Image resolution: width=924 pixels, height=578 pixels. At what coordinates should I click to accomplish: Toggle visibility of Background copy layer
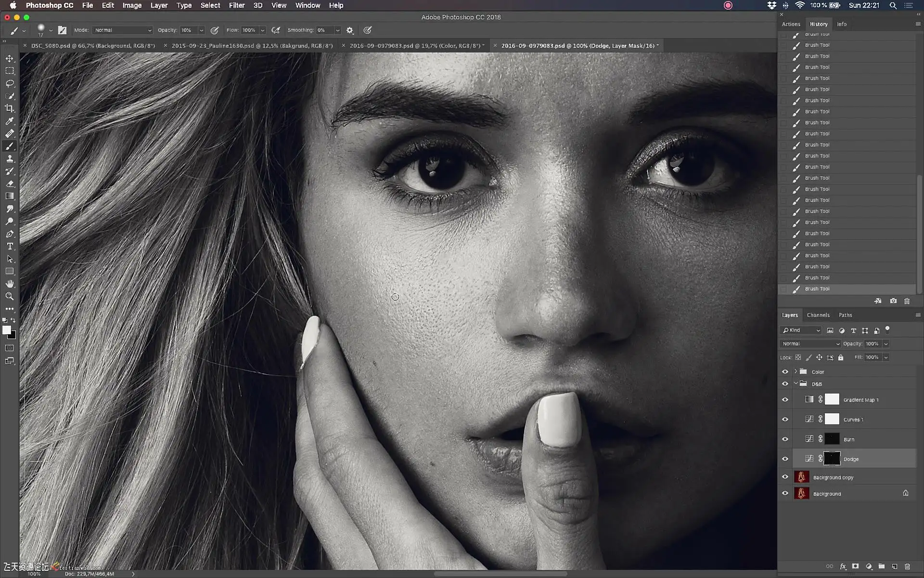[x=785, y=477]
